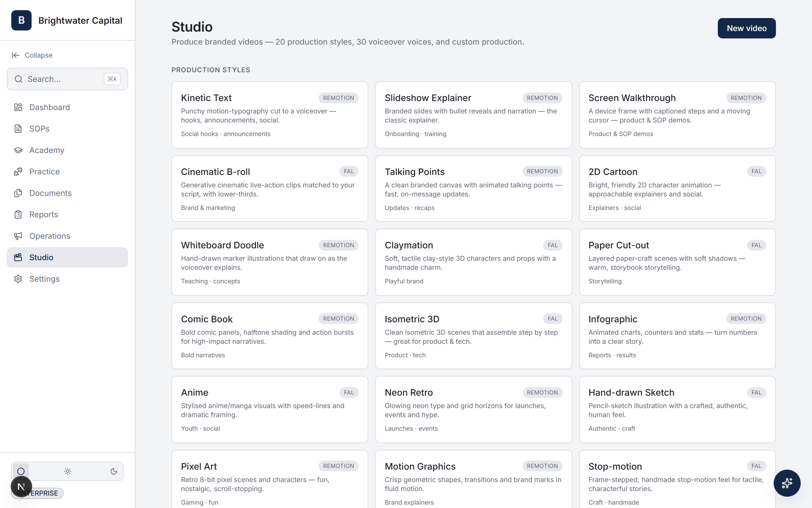Select the Claymation style card

point(473,262)
